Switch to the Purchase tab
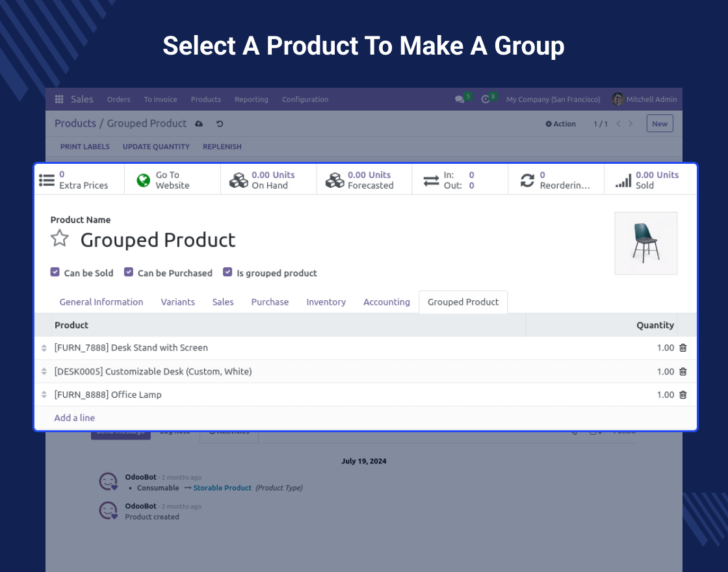This screenshot has width=728, height=572. pos(270,302)
